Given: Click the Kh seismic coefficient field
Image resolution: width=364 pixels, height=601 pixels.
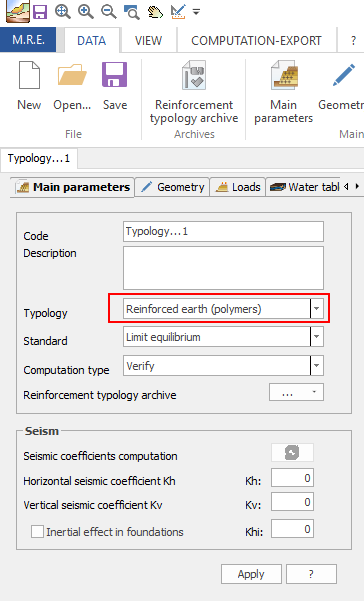Looking at the screenshot, I should pyautogui.click(x=292, y=478).
